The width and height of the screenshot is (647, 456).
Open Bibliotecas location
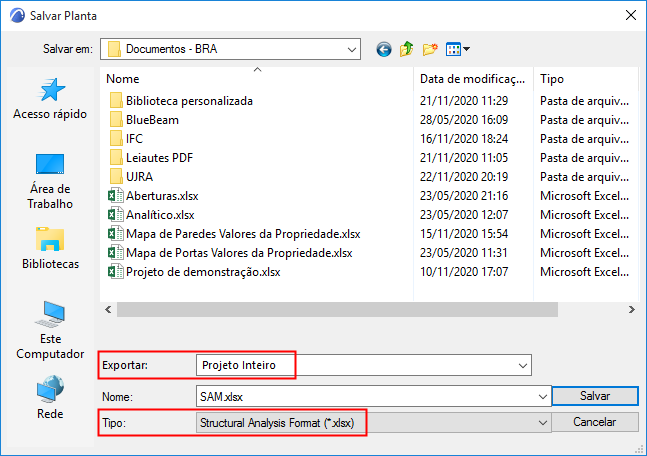pos(50,250)
